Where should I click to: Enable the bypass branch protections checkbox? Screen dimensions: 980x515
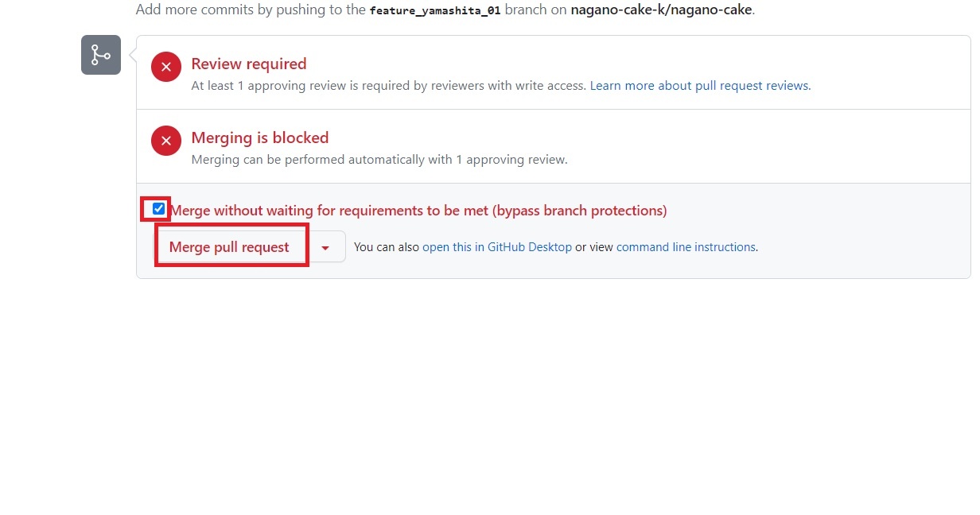tap(158, 209)
